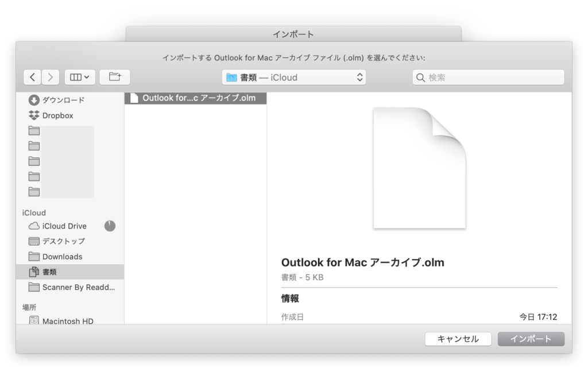588x372 pixels.
Task: Click the インポート title of the back window
Action: 293,34
